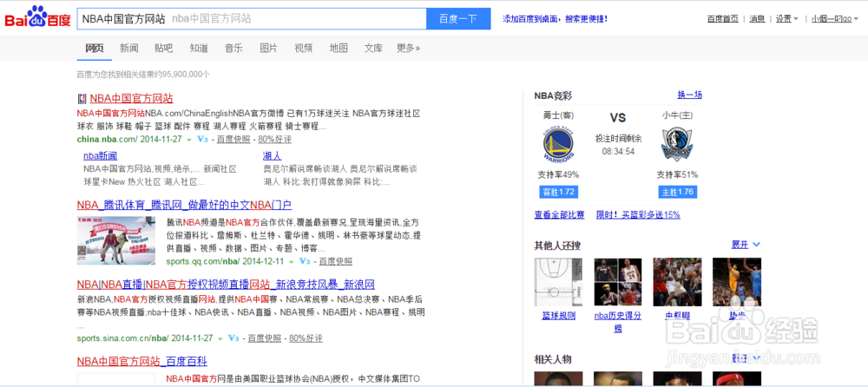Open the 篮球规则 text link

tap(558, 316)
